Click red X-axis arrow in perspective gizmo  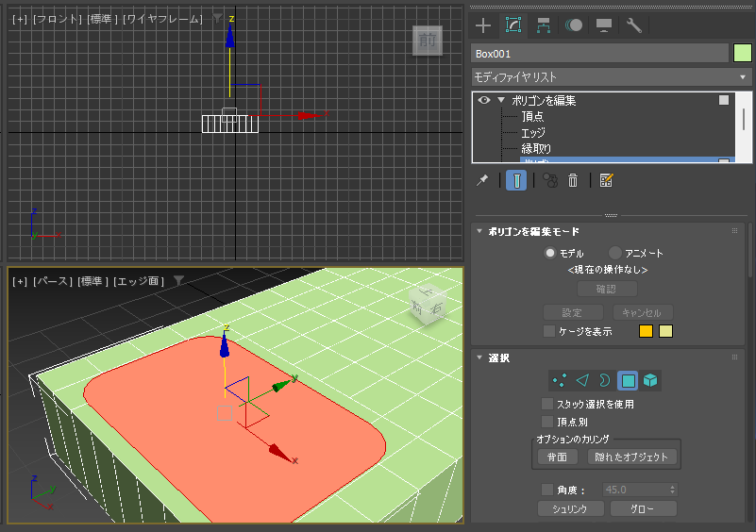280,453
